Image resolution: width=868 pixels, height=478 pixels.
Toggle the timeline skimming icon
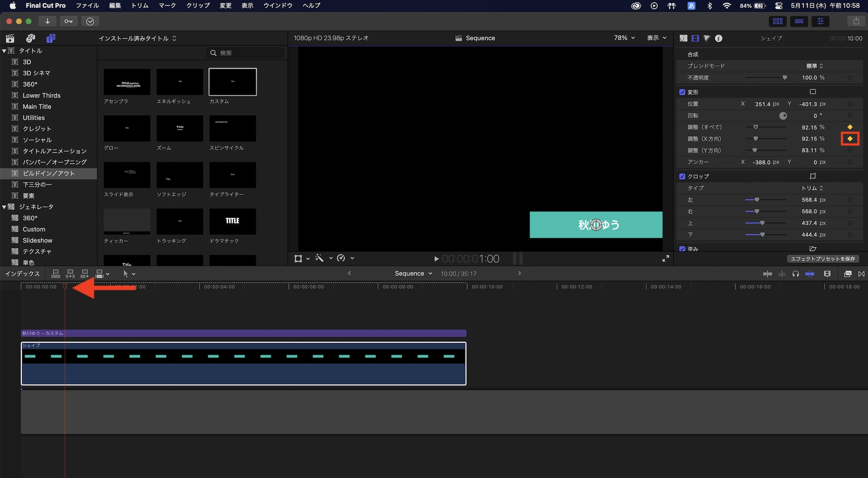[767, 274]
